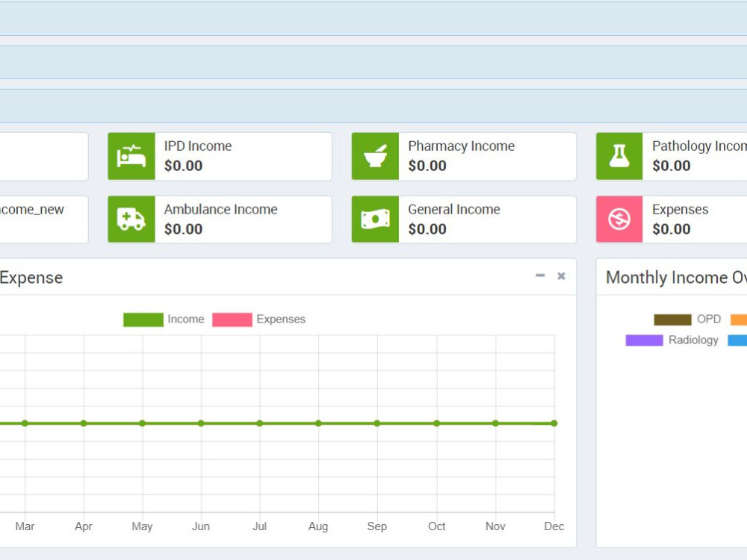This screenshot has height=560, width=747.
Task: Open the IPD Income card label
Action: click(x=198, y=146)
